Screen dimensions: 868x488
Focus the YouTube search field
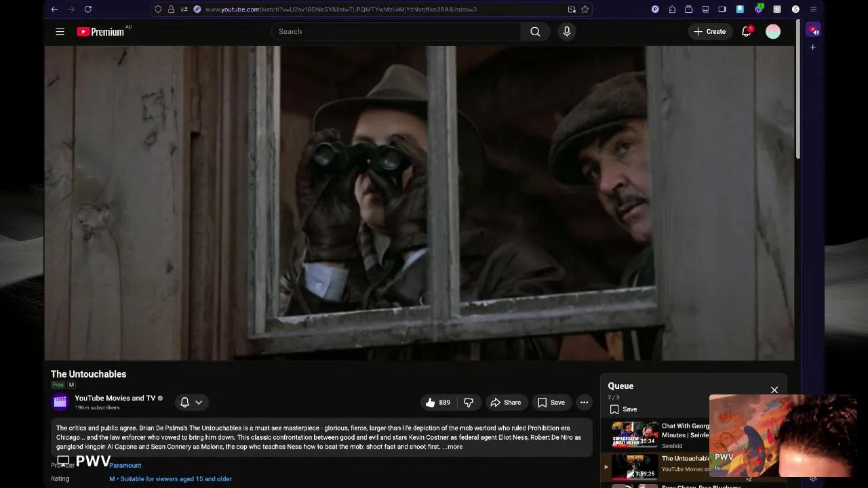click(396, 31)
